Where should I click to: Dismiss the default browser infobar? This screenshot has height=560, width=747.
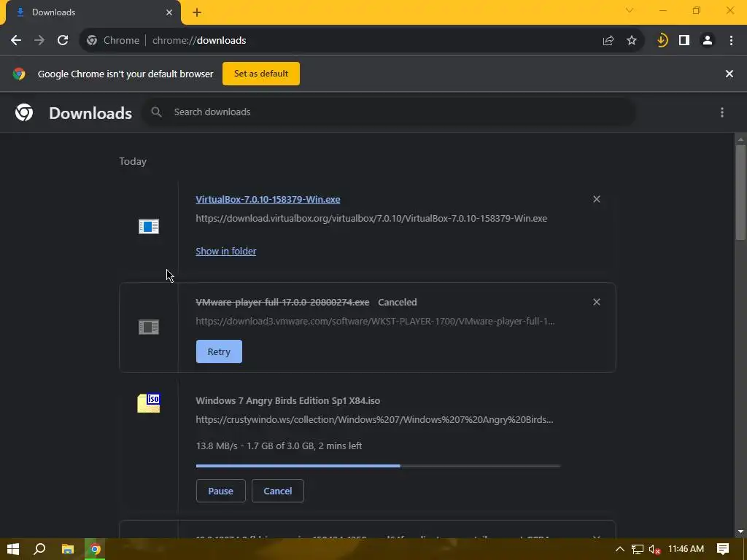pyautogui.click(x=729, y=74)
